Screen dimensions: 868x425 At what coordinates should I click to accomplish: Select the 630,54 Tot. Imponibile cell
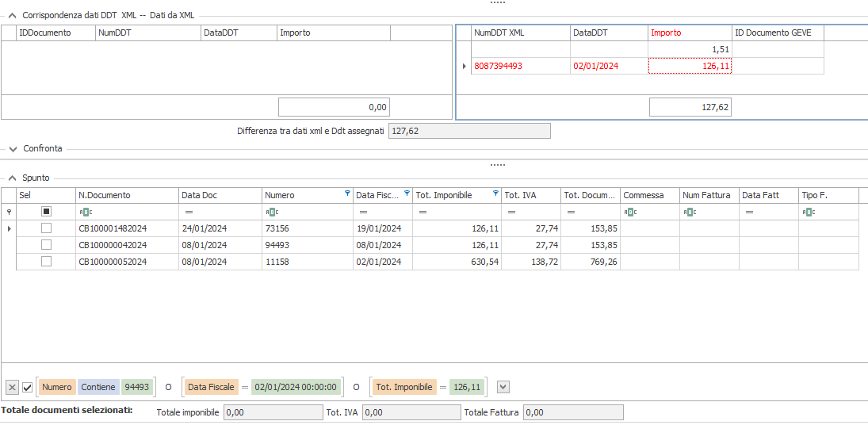pos(457,261)
